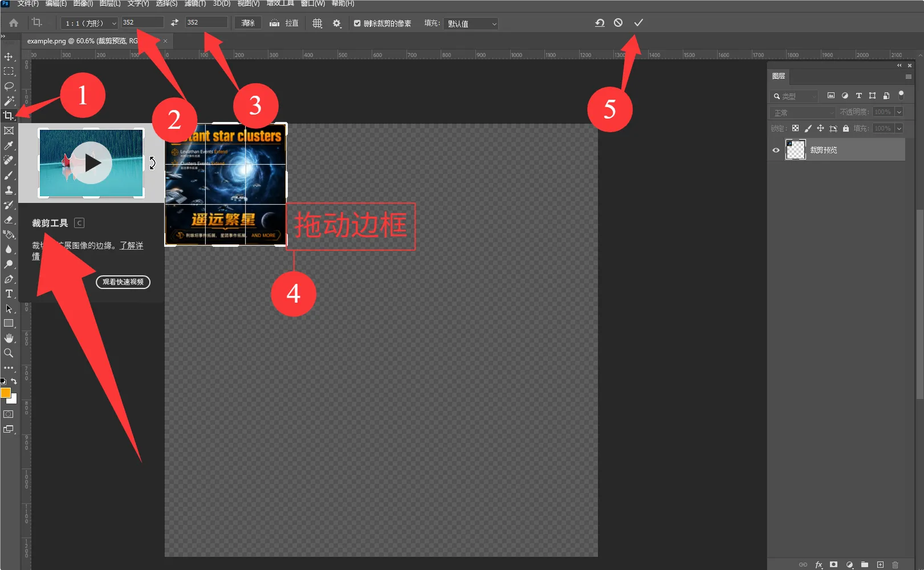Select the Horizontal Type tool
This screenshot has width=924, height=570.
click(x=9, y=294)
